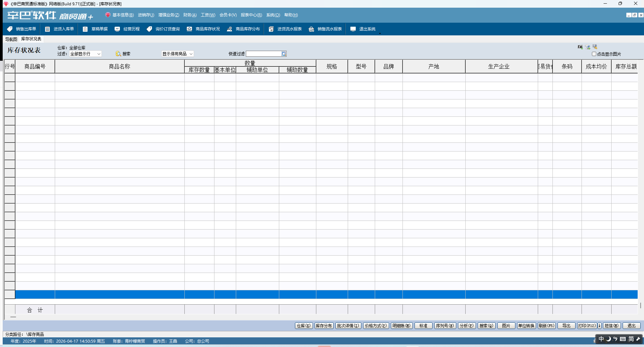Toggle the 点击显示图片 checkbox
This screenshot has height=347, width=644.
[x=594, y=54]
